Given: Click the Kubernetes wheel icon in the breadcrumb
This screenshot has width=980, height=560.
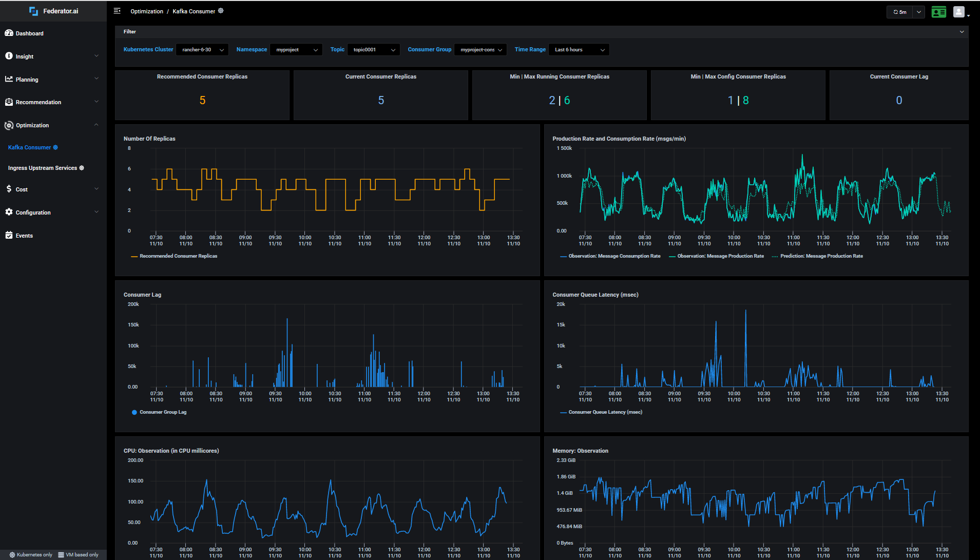Looking at the screenshot, I should click(x=221, y=11).
